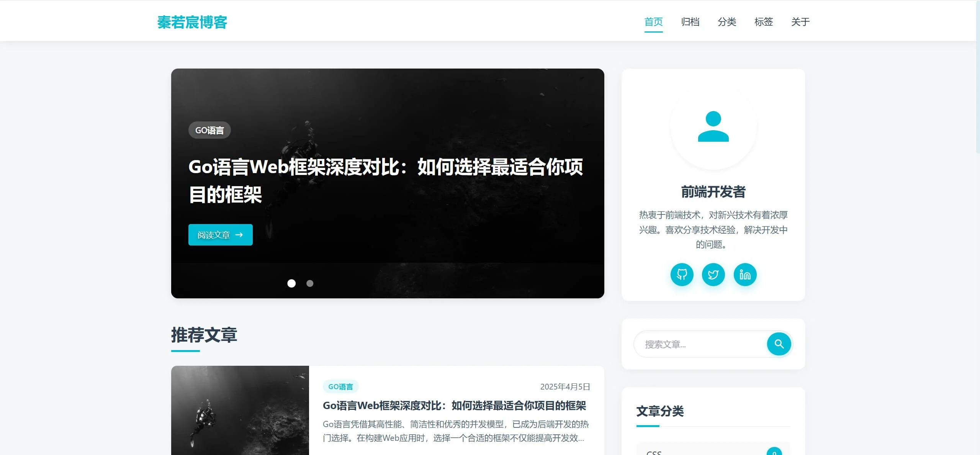
Task: Click the 阅读文章 button
Action: click(220, 235)
